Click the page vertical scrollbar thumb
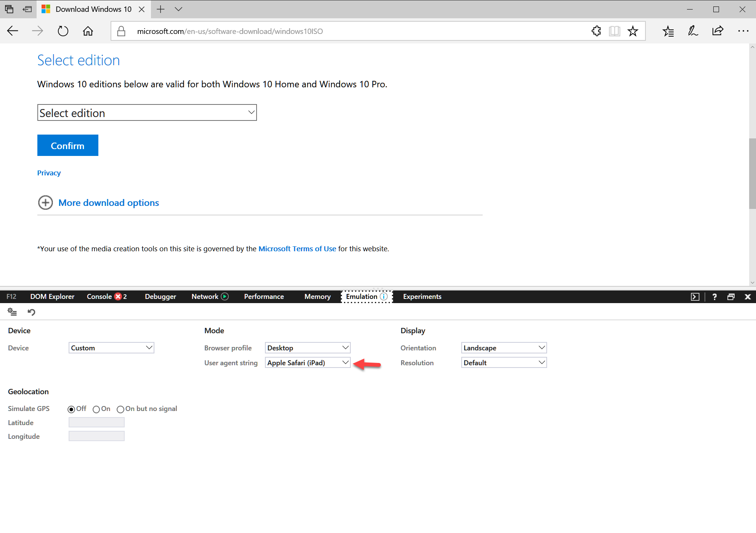Image resolution: width=756 pixels, height=533 pixels. click(752, 173)
